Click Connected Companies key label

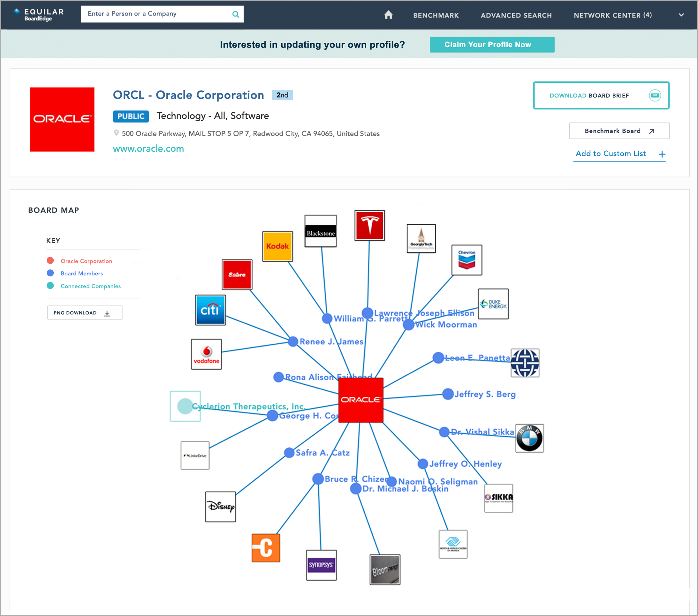pos(90,286)
